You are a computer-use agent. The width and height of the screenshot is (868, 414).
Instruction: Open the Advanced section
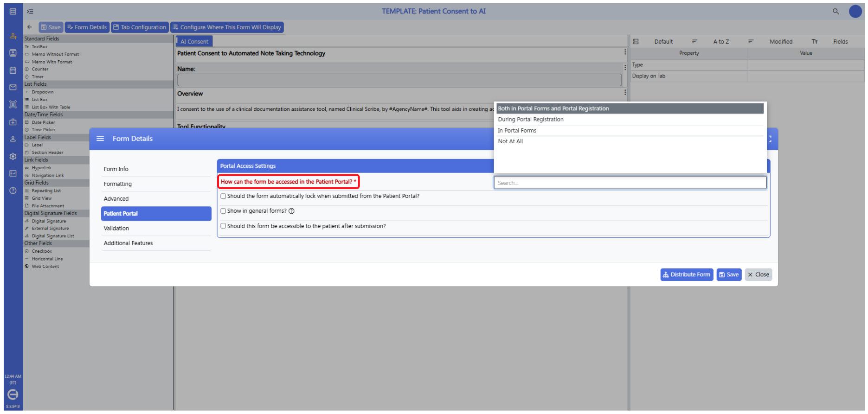point(156,199)
